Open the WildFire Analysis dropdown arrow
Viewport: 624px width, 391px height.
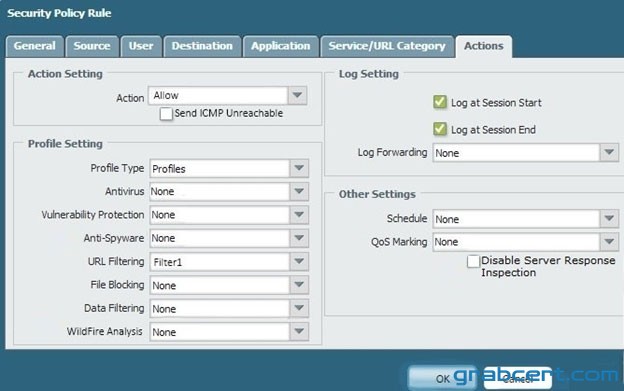click(x=299, y=331)
